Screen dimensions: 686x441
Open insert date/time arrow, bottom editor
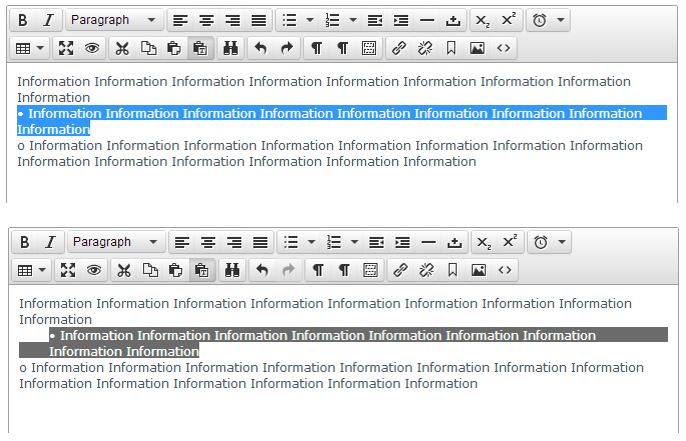tap(562, 242)
